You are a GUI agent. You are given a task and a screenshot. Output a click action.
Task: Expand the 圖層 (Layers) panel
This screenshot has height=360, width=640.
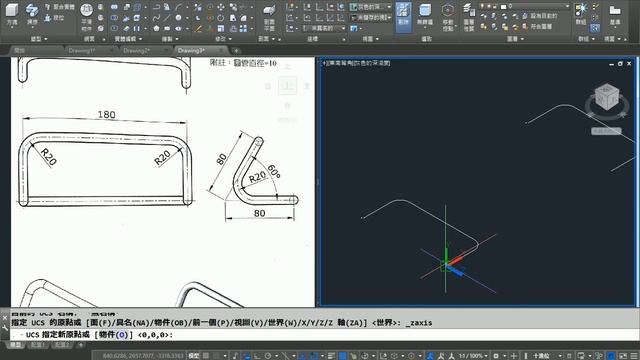[x=516, y=39]
